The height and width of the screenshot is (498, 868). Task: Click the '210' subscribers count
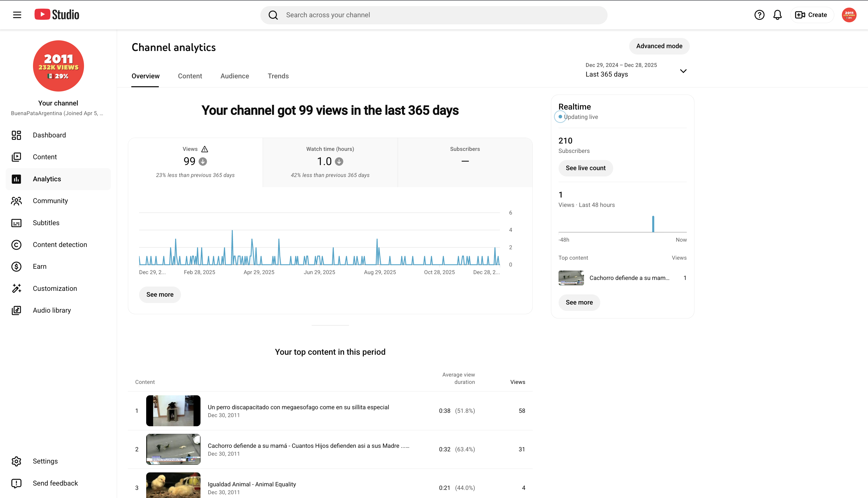[x=565, y=140]
